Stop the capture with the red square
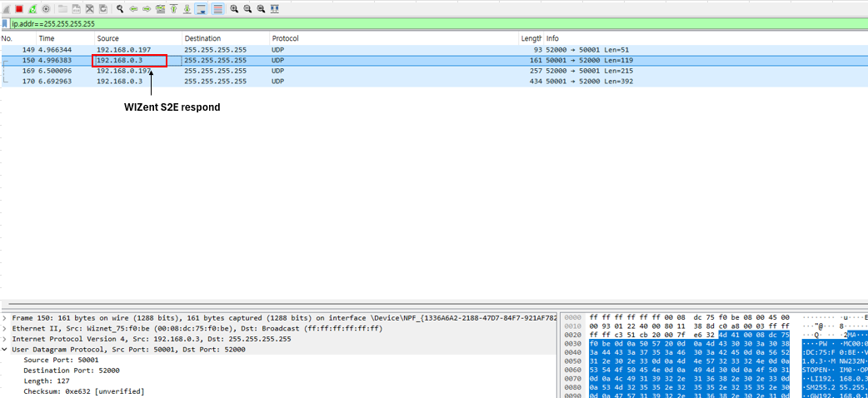 click(x=19, y=9)
